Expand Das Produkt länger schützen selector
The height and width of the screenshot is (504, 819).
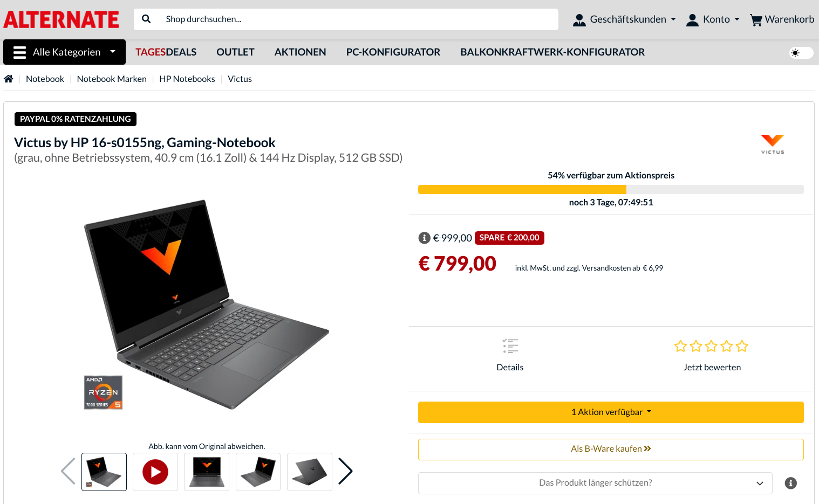[595, 483]
